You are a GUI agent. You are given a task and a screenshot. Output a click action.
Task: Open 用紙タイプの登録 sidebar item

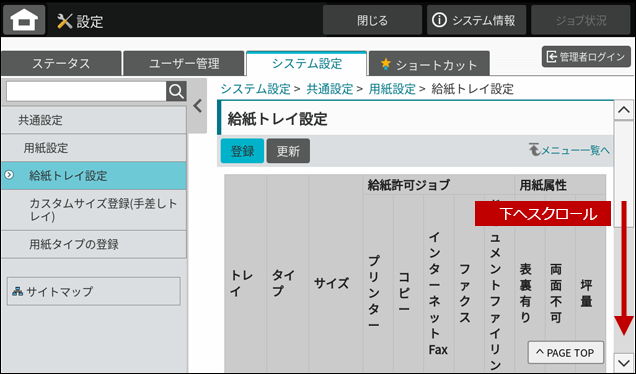tap(94, 244)
